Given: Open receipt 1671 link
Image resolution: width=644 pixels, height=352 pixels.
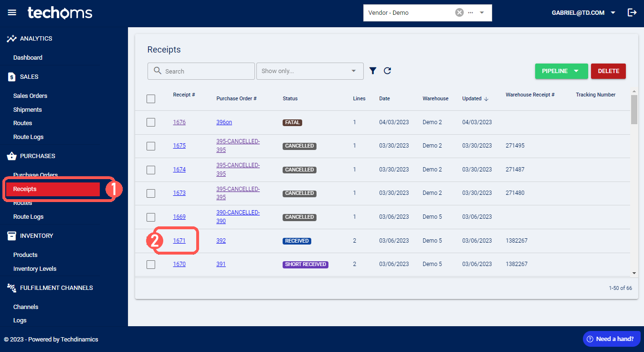Looking at the screenshot, I should (x=179, y=241).
